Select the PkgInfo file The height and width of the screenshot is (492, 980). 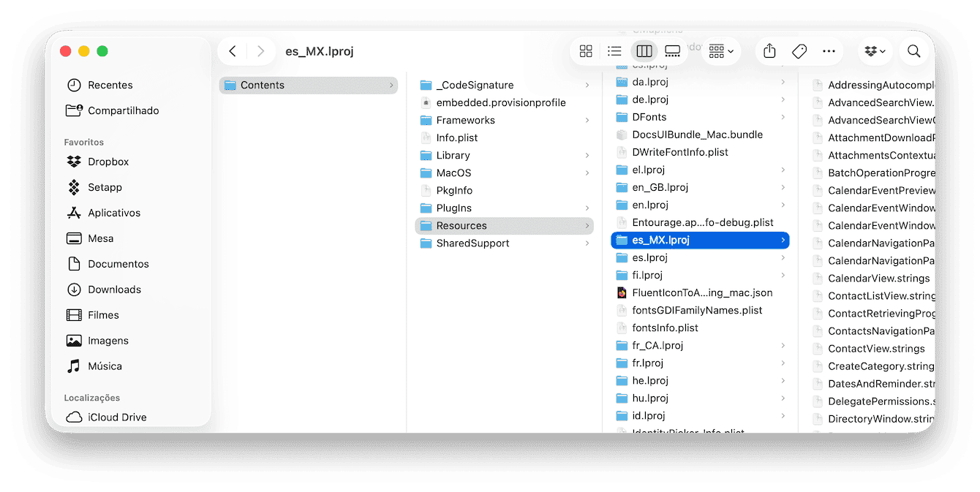tap(505, 191)
